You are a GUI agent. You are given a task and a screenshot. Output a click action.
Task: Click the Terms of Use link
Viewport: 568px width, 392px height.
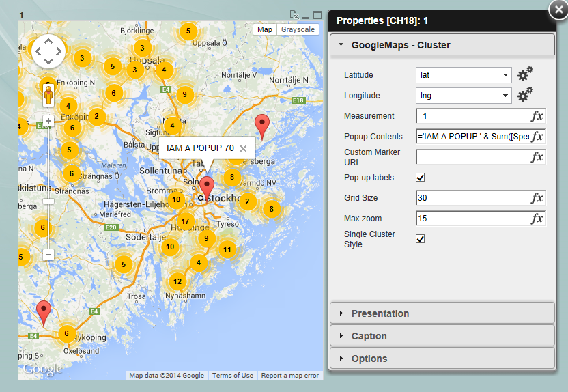[x=232, y=375]
